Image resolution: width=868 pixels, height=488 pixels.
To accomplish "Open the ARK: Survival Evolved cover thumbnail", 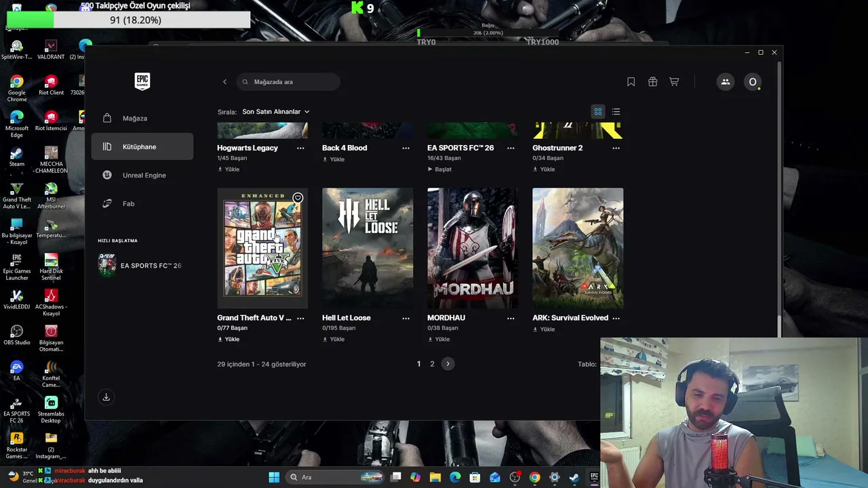I will pyautogui.click(x=578, y=248).
